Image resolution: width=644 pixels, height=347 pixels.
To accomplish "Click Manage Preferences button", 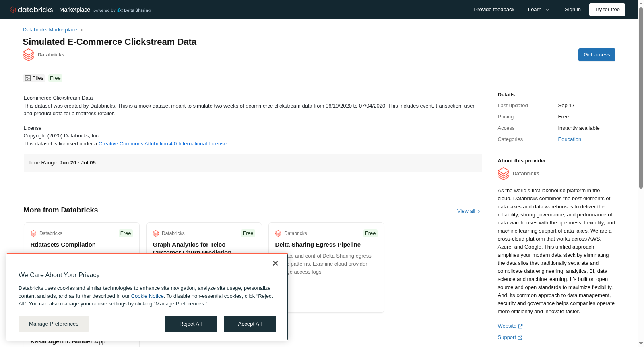I will pyautogui.click(x=54, y=324).
